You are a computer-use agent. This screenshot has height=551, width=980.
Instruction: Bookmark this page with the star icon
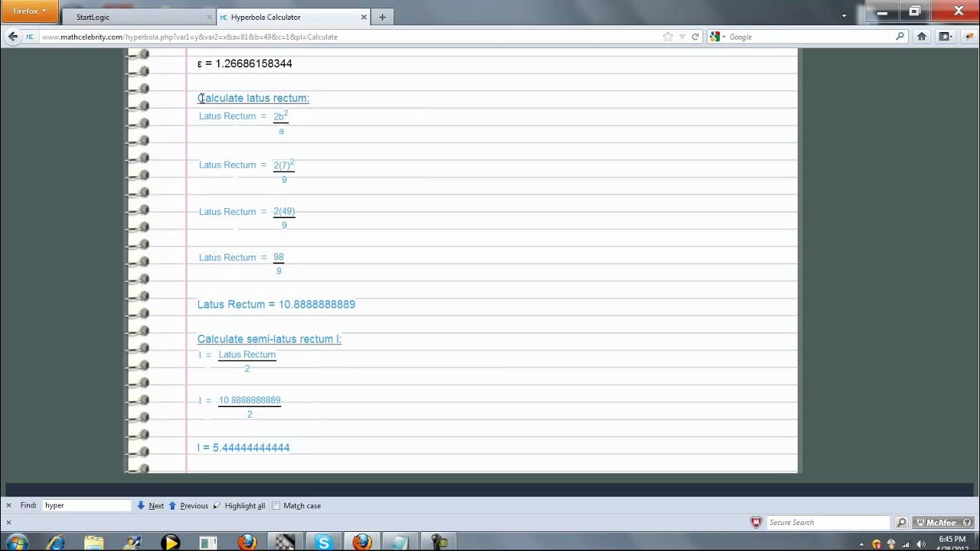(668, 36)
